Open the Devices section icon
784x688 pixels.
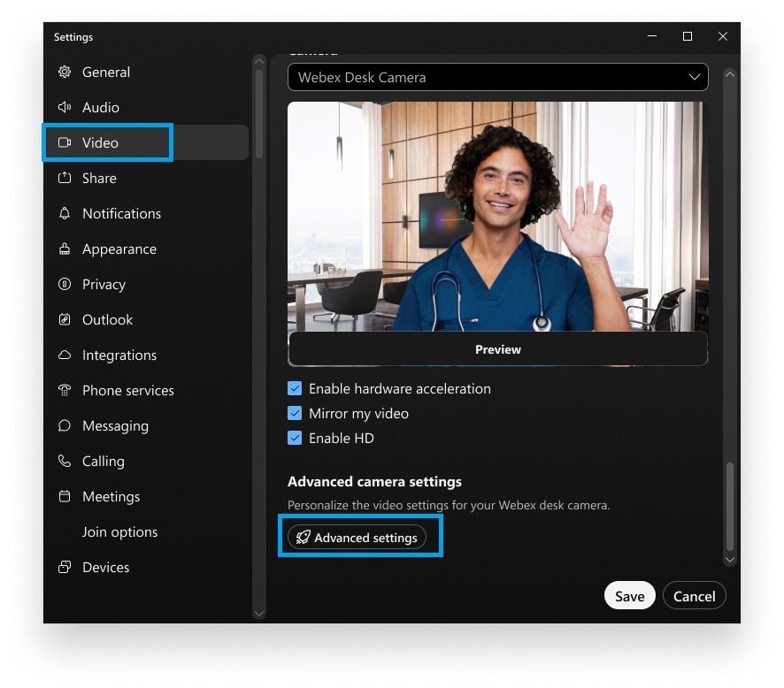[64, 567]
